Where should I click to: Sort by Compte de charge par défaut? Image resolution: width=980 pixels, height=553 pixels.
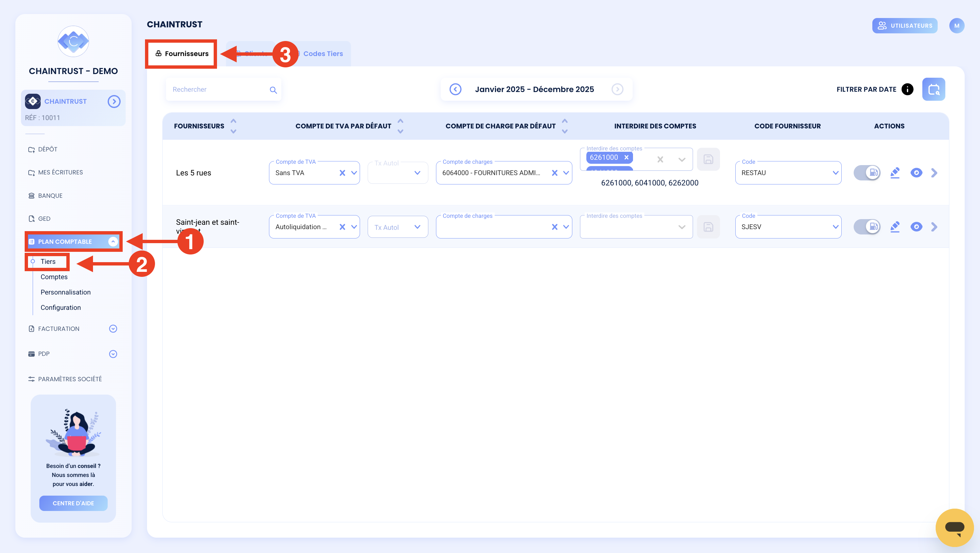(x=565, y=126)
